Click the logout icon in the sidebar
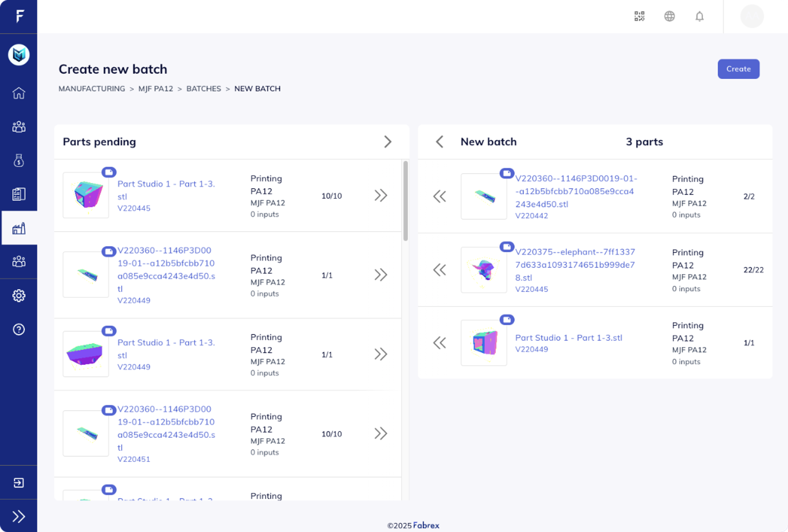This screenshot has width=788, height=532. point(19,483)
